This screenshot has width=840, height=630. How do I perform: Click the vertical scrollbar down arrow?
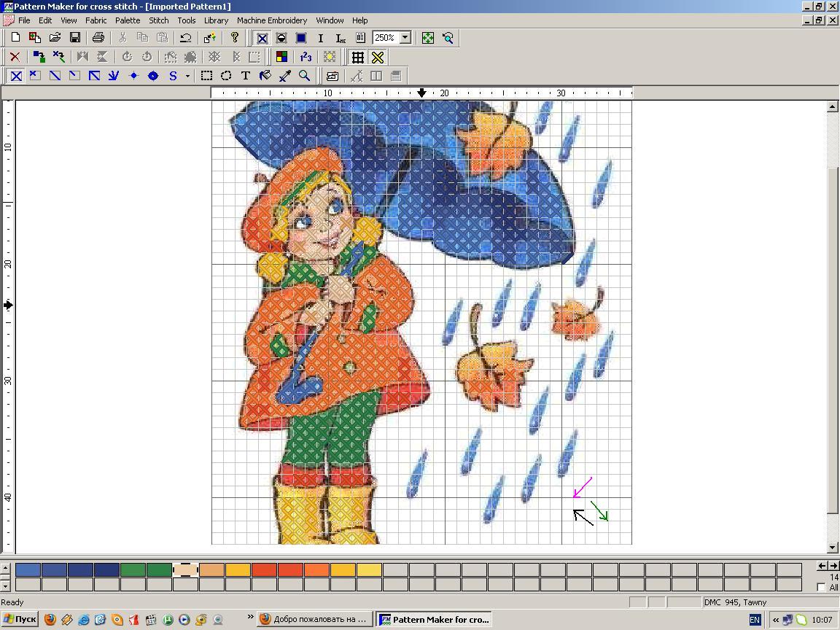coord(833,548)
